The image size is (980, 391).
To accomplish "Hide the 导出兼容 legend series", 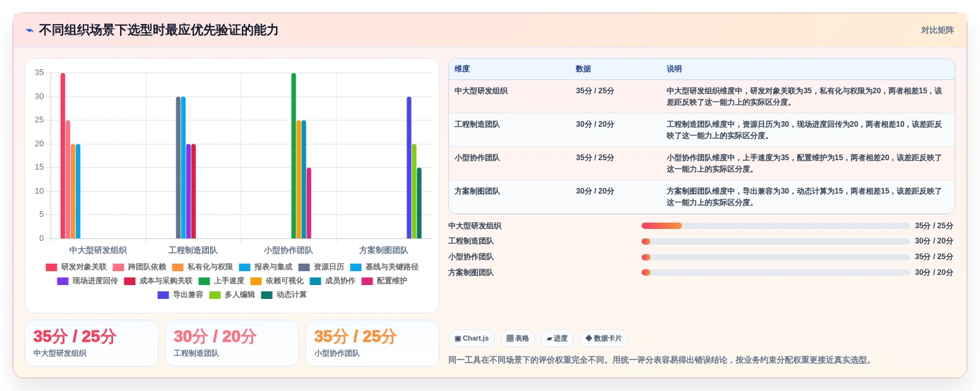I will pos(180,295).
